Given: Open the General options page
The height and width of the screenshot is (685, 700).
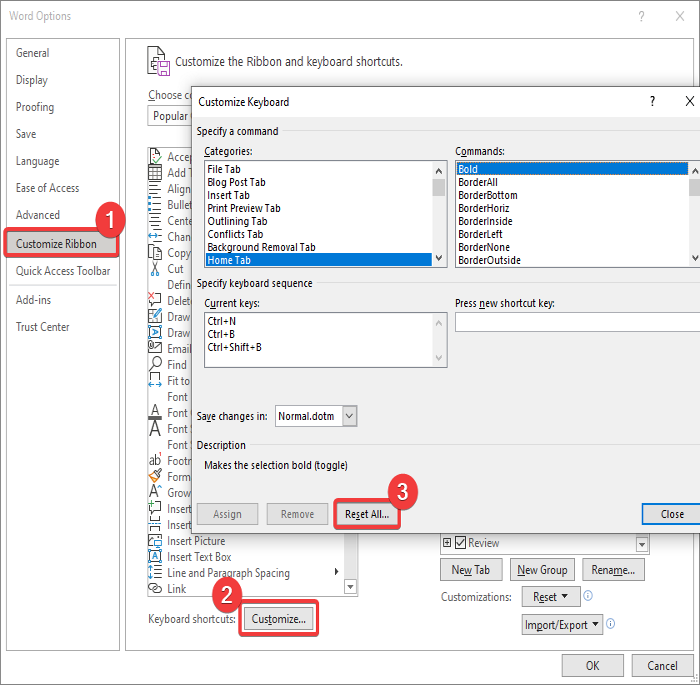Looking at the screenshot, I should tap(33, 53).
